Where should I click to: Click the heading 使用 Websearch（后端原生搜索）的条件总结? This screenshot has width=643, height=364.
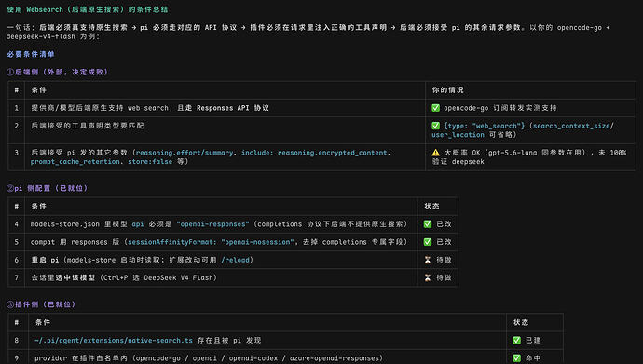(x=88, y=9)
